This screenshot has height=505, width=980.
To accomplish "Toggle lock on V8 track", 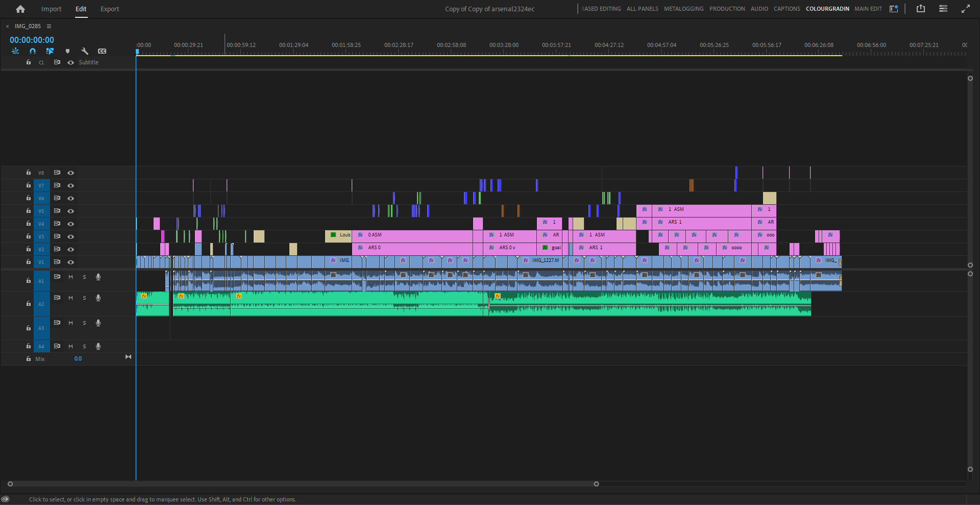I will (29, 173).
